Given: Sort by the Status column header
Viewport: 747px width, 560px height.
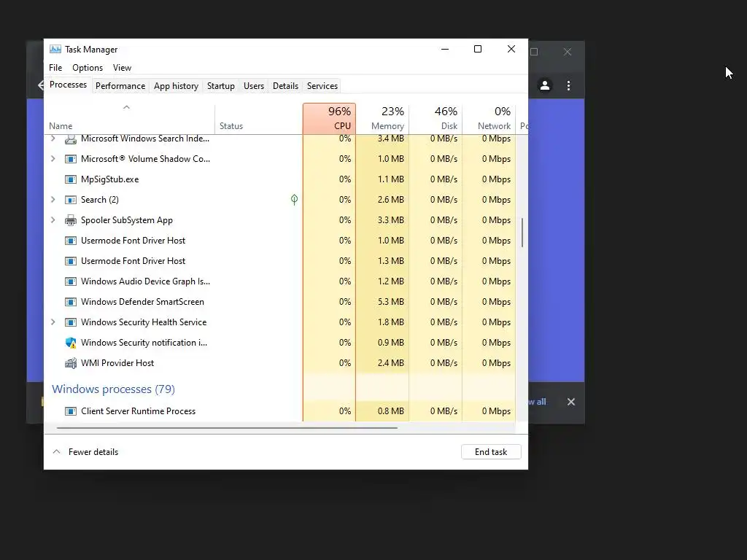Looking at the screenshot, I should click(259, 119).
